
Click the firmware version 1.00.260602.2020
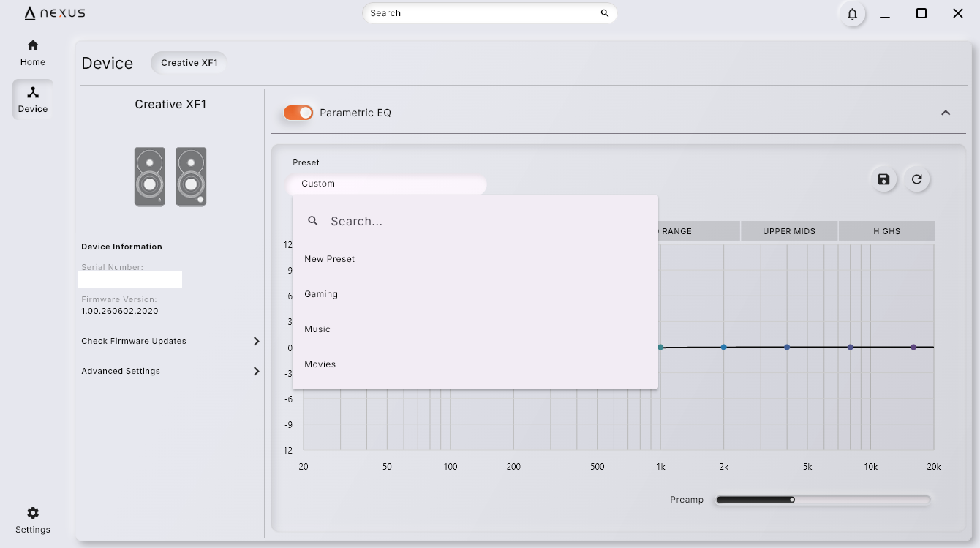120,311
